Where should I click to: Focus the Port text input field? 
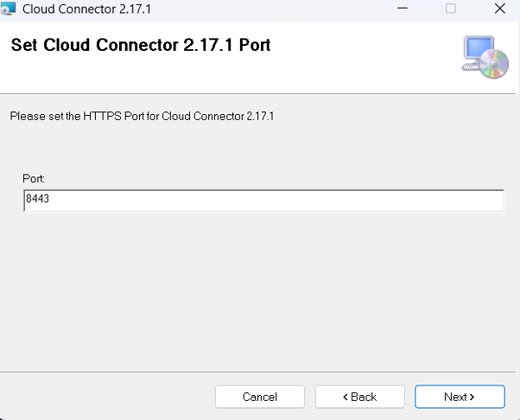click(264, 200)
